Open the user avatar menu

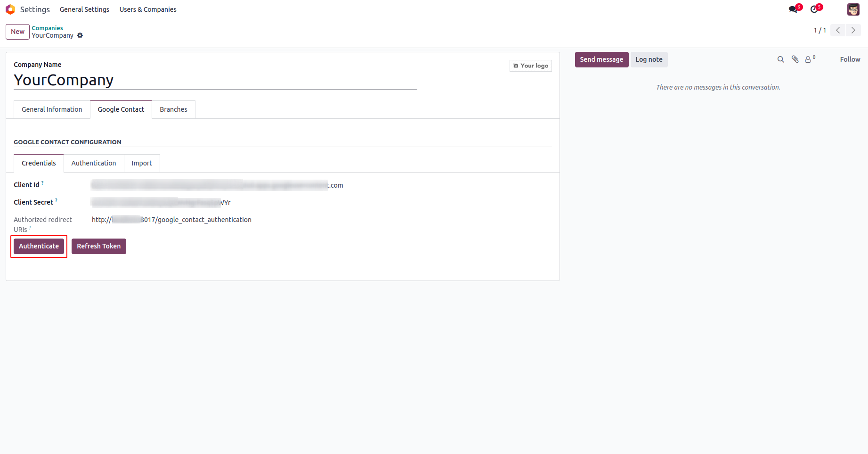[x=853, y=9]
